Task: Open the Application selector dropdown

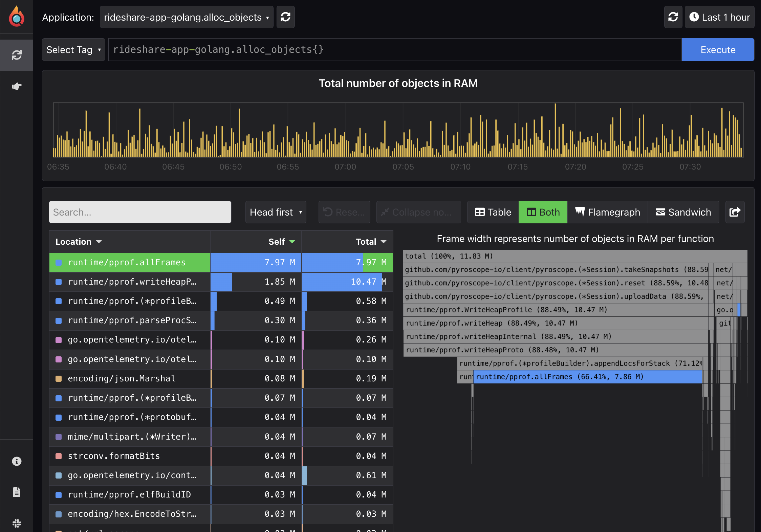Action: (x=186, y=17)
